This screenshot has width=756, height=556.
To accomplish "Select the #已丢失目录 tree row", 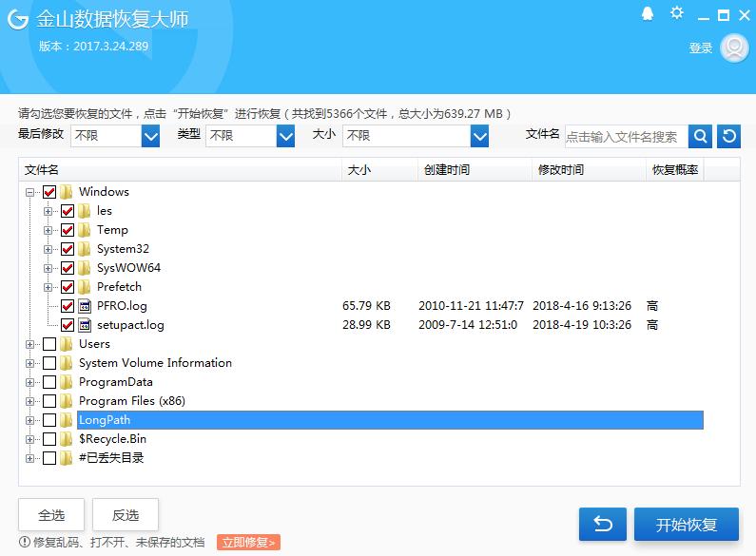I will coord(111,458).
